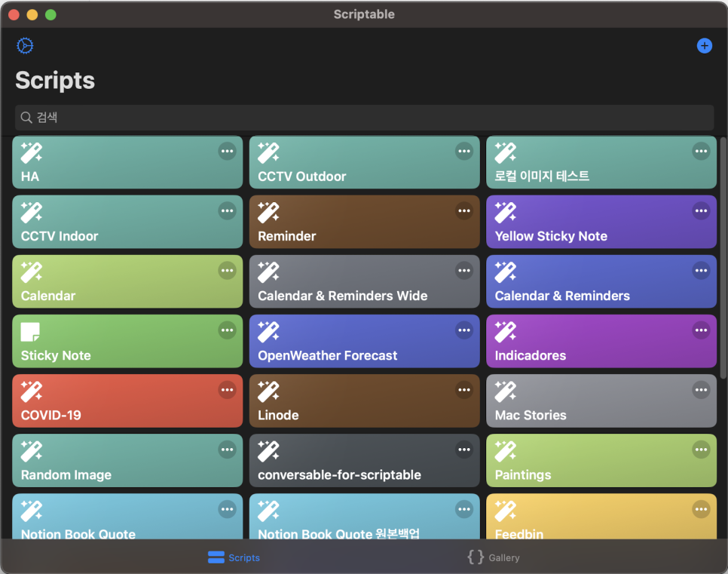Click the ellipsis on Sticky Note card

[x=227, y=330]
